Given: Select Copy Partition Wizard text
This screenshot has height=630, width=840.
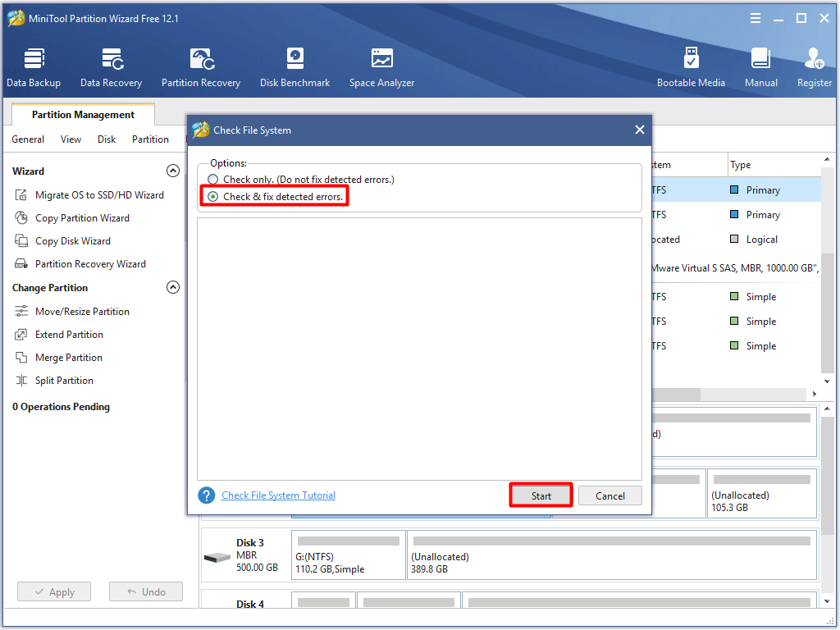Looking at the screenshot, I should (83, 218).
